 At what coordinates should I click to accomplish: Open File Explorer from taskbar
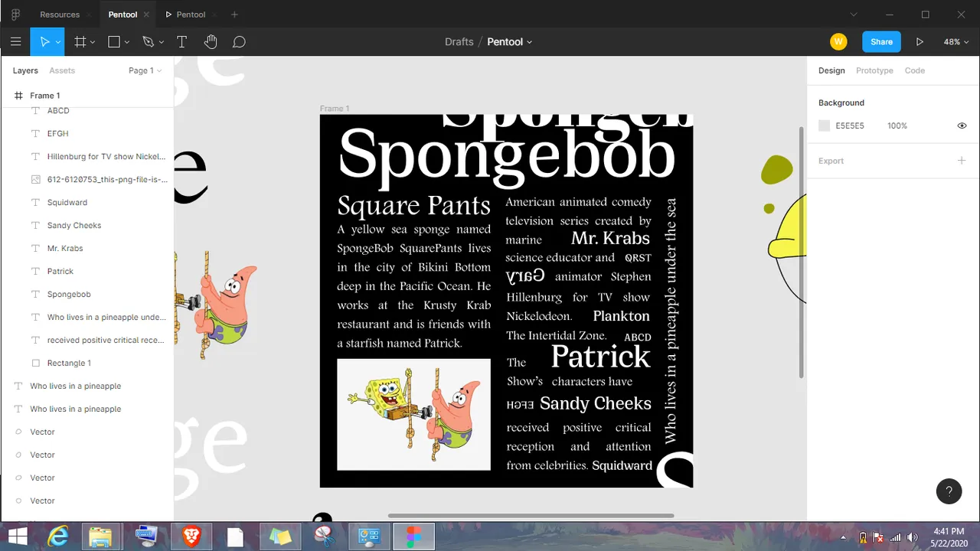pyautogui.click(x=101, y=537)
